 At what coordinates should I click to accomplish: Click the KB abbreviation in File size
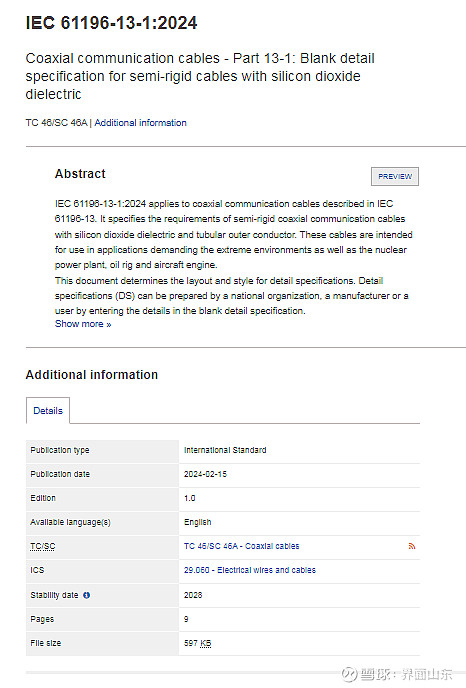point(206,643)
